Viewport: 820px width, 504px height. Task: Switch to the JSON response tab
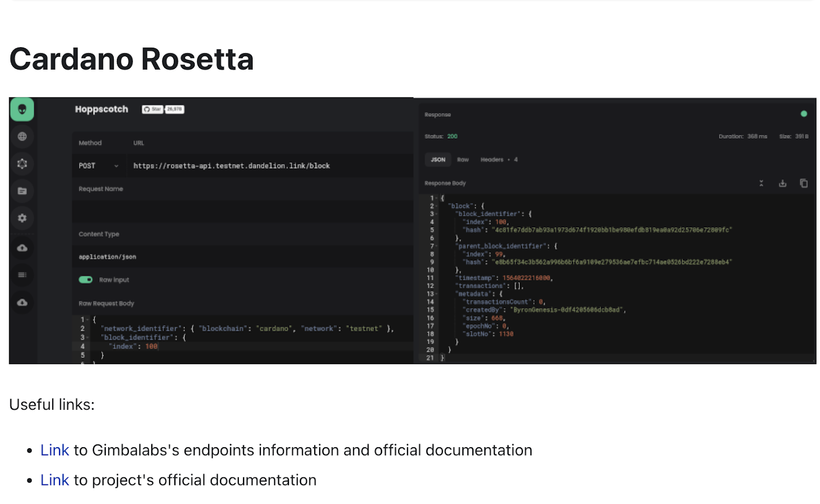pyautogui.click(x=438, y=160)
